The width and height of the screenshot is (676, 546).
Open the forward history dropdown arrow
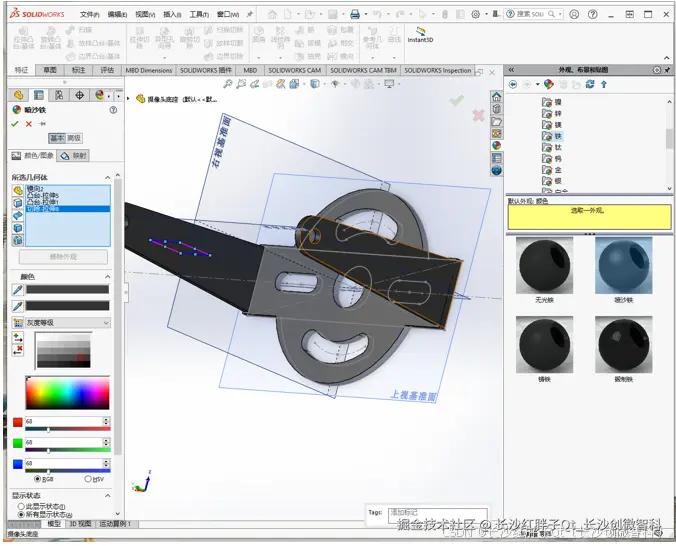click(538, 85)
